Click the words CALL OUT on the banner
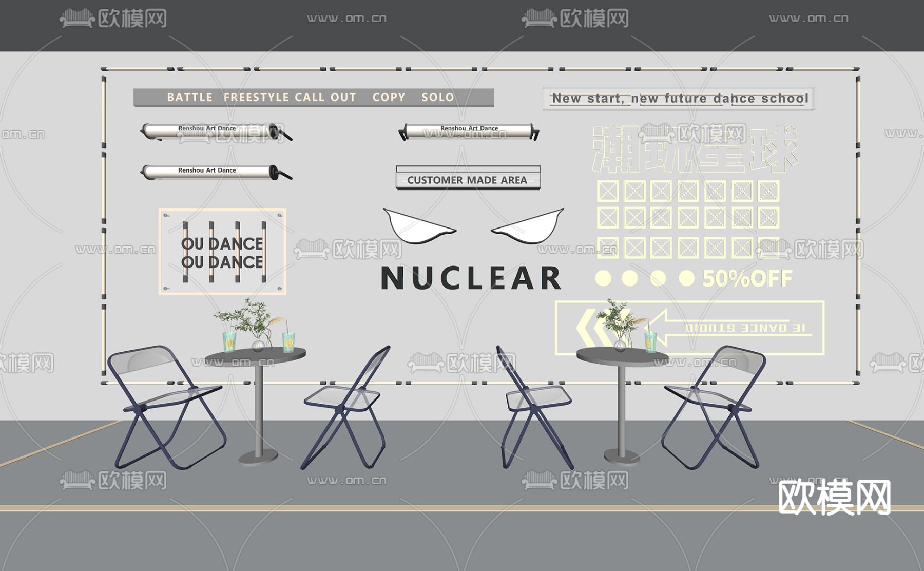The height and width of the screenshot is (571, 924). pyautogui.click(x=325, y=97)
